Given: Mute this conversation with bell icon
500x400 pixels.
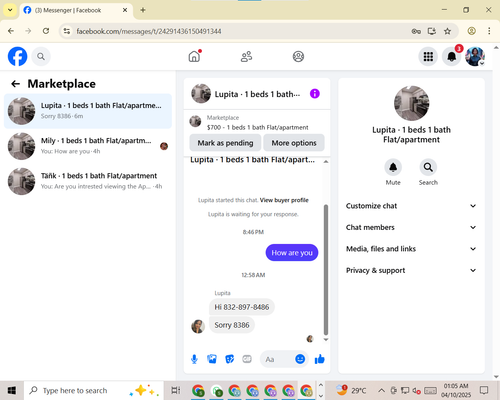Looking at the screenshot, I should click(393, 167).
